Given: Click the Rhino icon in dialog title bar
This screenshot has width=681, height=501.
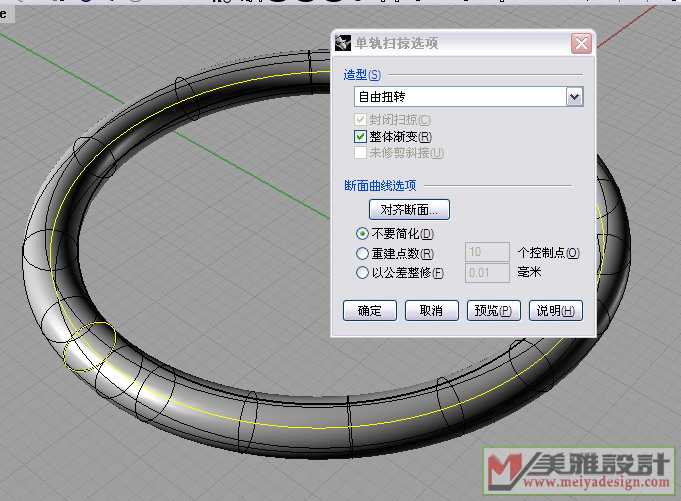Looking at the screenshot, I should pyautogui.click(x=343, y=43).
